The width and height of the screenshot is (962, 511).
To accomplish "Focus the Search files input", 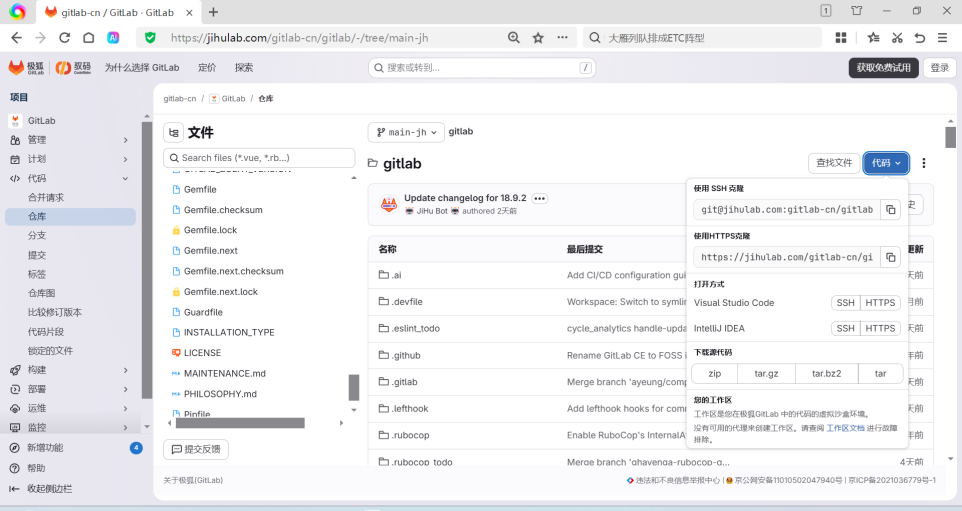I will [259, 158].
